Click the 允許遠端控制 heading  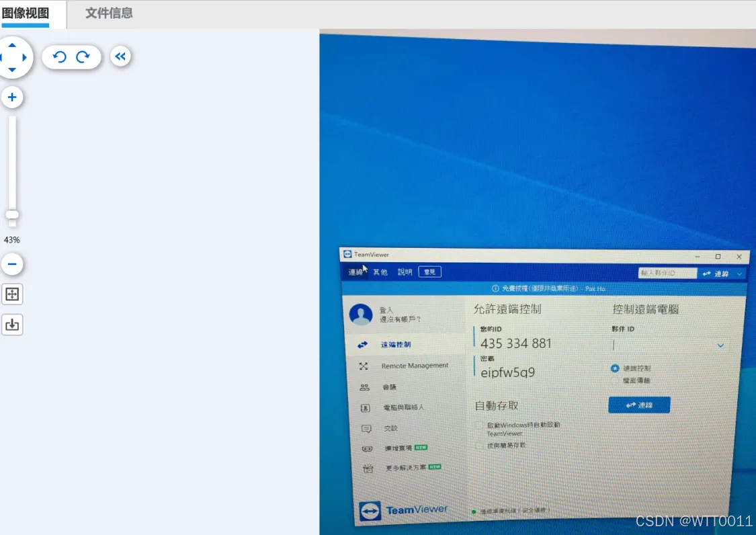point(507,309)
